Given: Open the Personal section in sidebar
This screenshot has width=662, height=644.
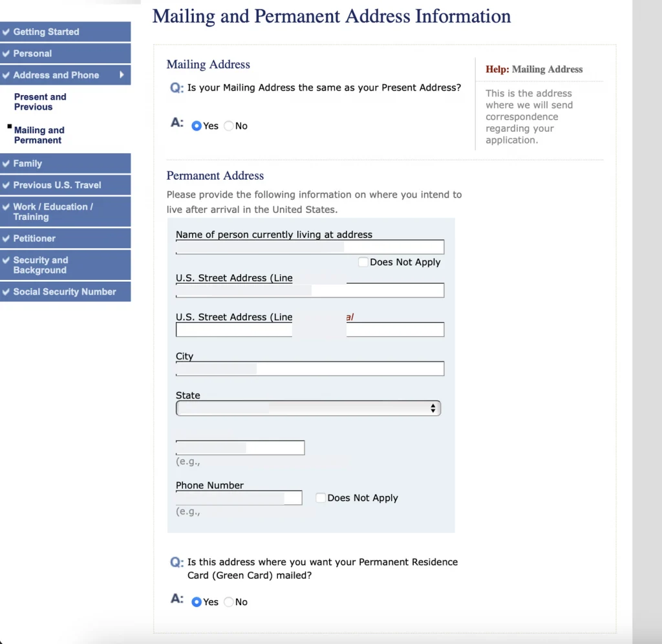Looking at the screenshot, I should click(65, 54).
